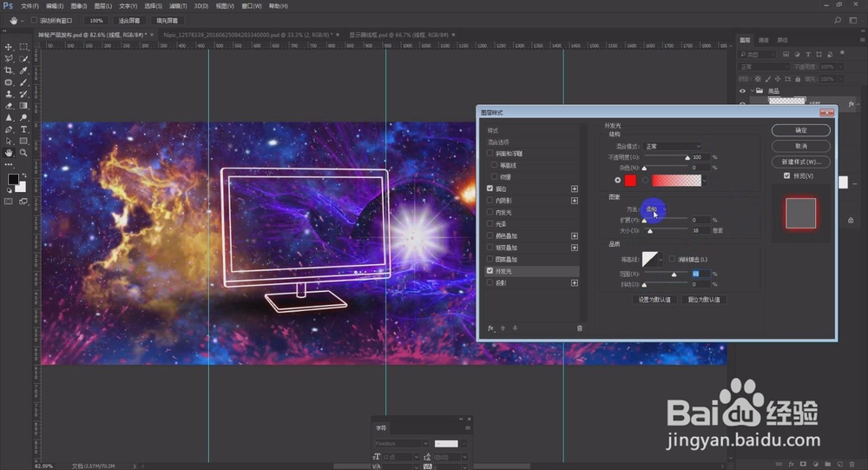868x470 pixels.
Task: Check the 消除锯齿(L) checkbox
Action: point(672,259)
